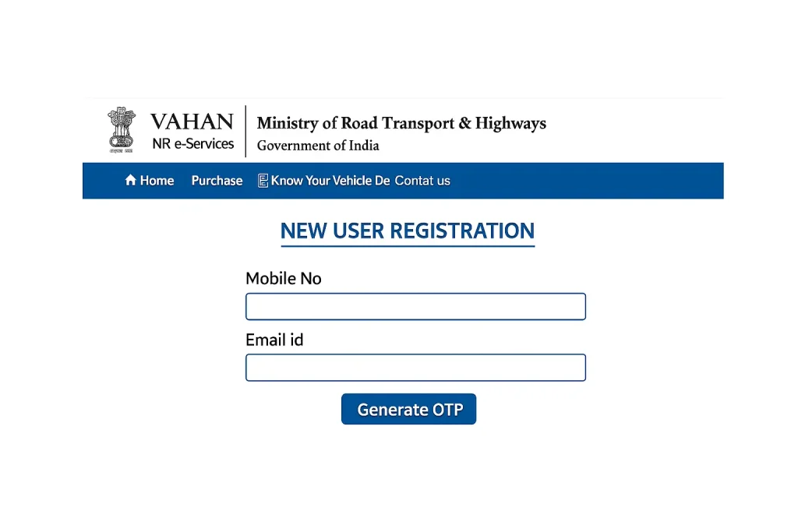Click the Contat us link
Screen dimensions: 798x532
(422, 181)
